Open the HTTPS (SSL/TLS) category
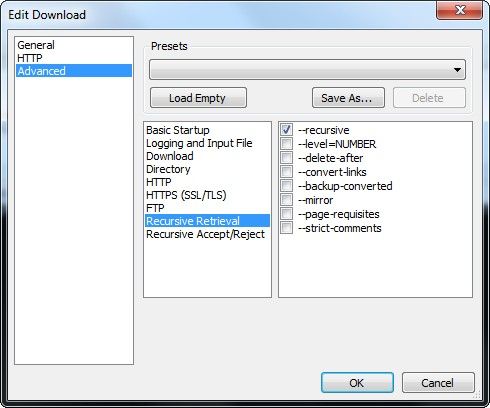The width and height of the screenshot is (490, 408). [207, 195]
